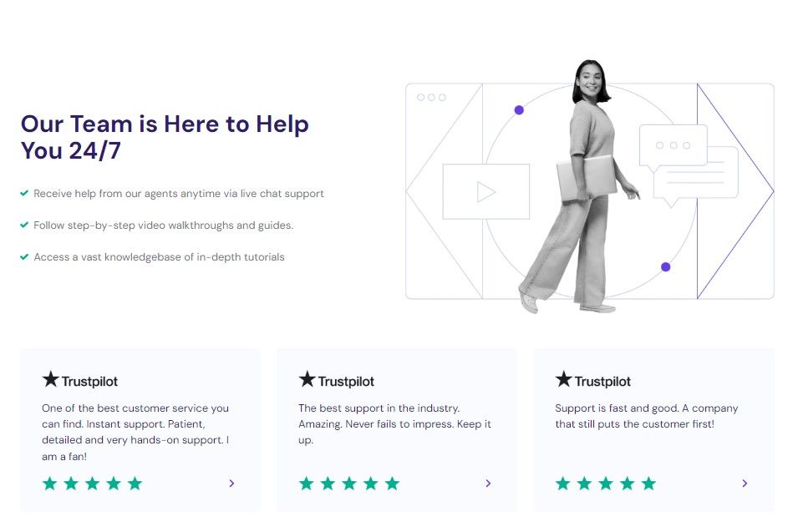Click the Trustpilot star logo on middle review
The width and height of the screenshot is (793, 532).
point(307,380)
